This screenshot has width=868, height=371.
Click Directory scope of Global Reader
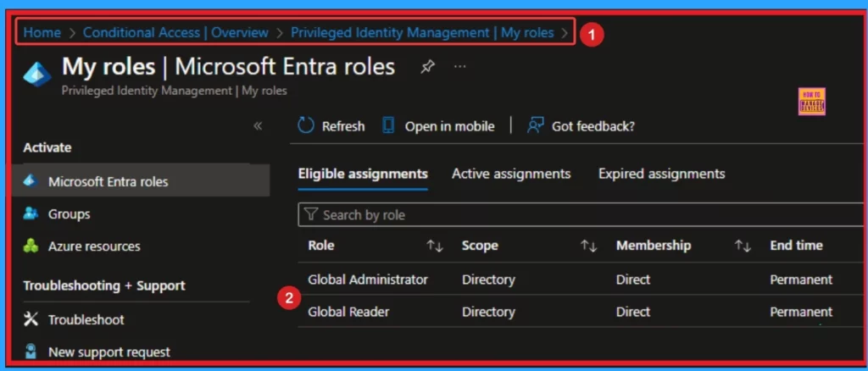point(488,312)
